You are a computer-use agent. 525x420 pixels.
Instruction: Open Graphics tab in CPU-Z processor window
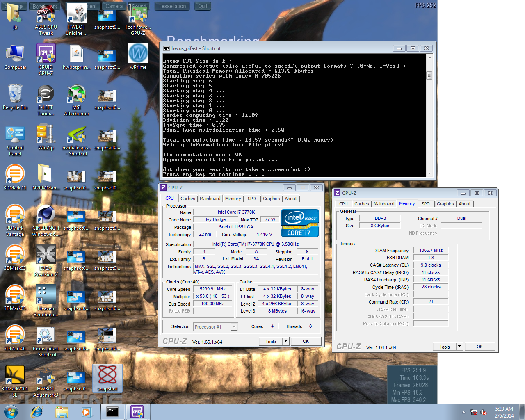[x=272, y=199]
